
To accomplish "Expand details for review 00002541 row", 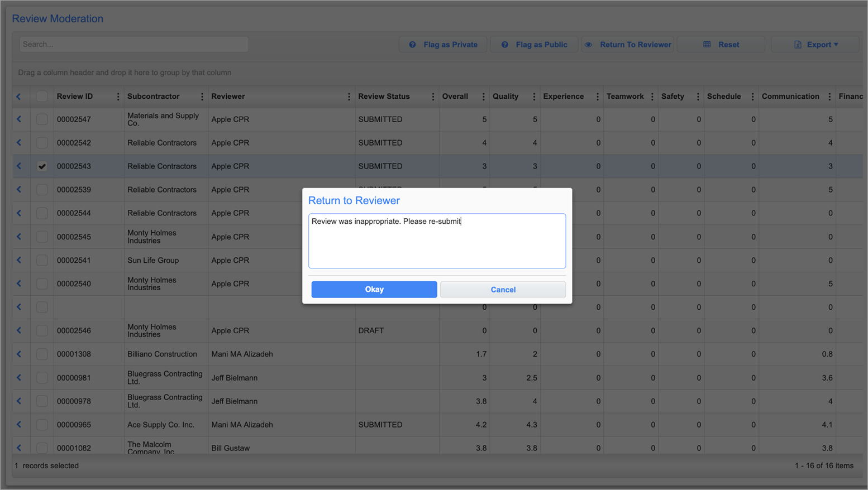I will coord(19,260).
